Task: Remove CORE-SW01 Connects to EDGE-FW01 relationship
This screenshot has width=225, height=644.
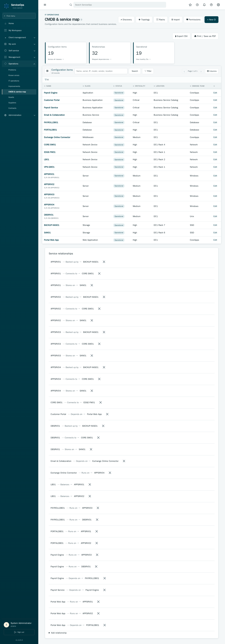Action: 100,403
